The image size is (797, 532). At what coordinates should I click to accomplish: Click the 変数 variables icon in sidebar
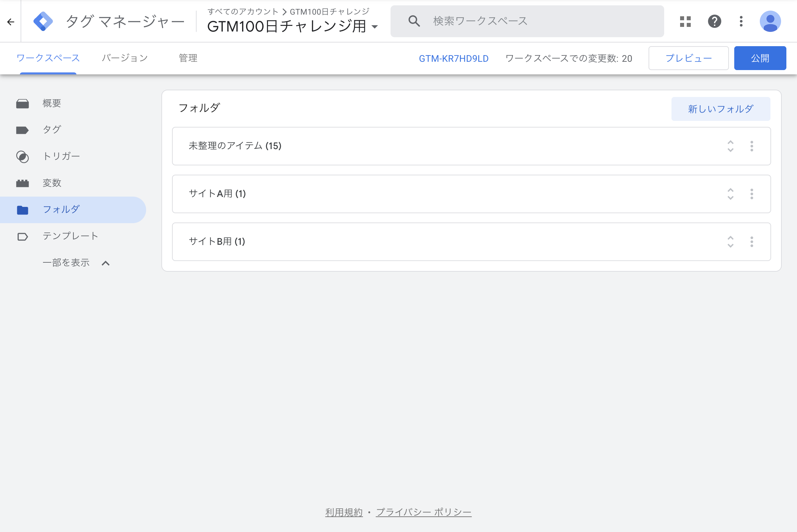[x=22, y=183]
